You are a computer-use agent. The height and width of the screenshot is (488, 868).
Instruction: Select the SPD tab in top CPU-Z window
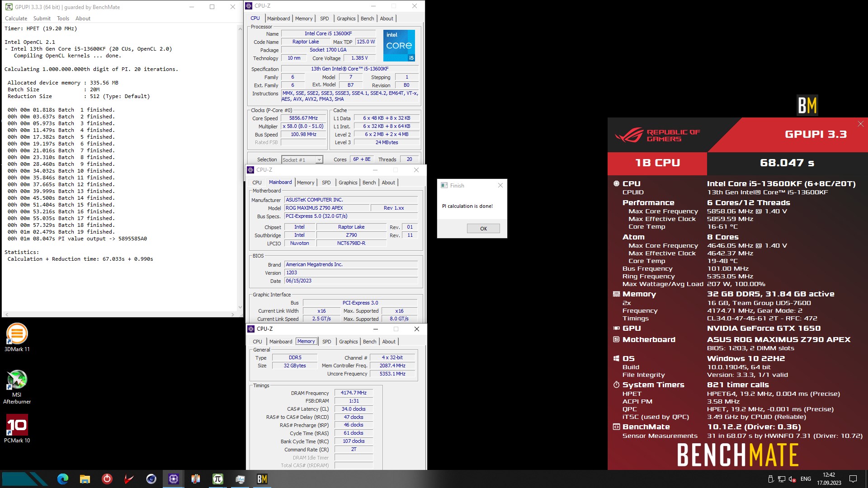(325, 19)
